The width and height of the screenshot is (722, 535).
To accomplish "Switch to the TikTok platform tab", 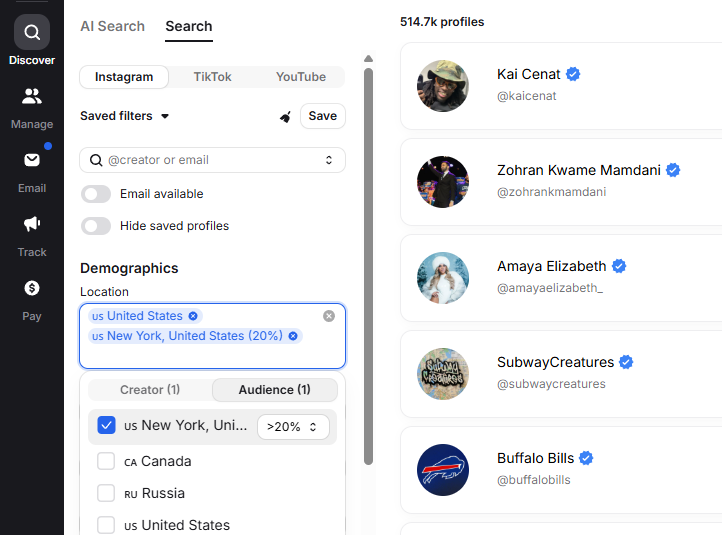I will pos(212,77).
